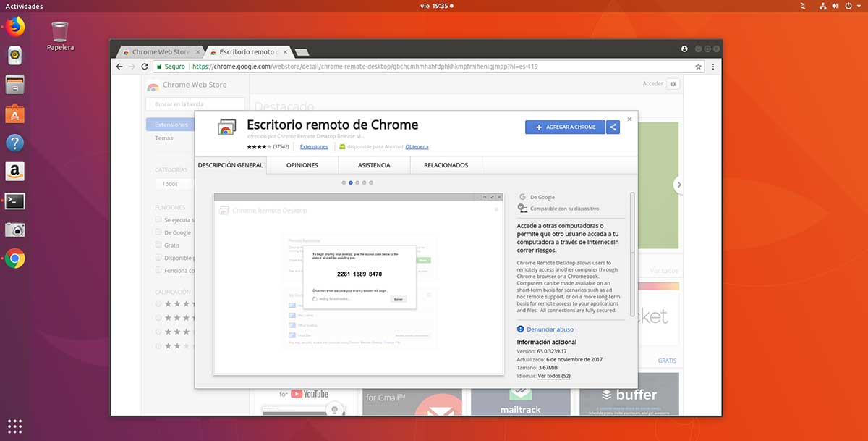Click the Chrome Remote Desktop extension icon
868x441 pixels.
[x=227, y=127]
